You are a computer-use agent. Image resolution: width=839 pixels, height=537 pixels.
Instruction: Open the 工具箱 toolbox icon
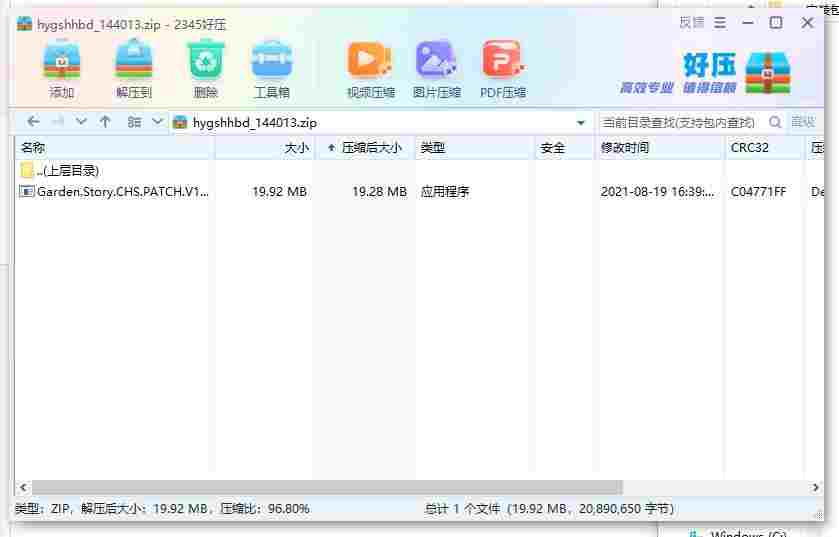coord(272,59)
